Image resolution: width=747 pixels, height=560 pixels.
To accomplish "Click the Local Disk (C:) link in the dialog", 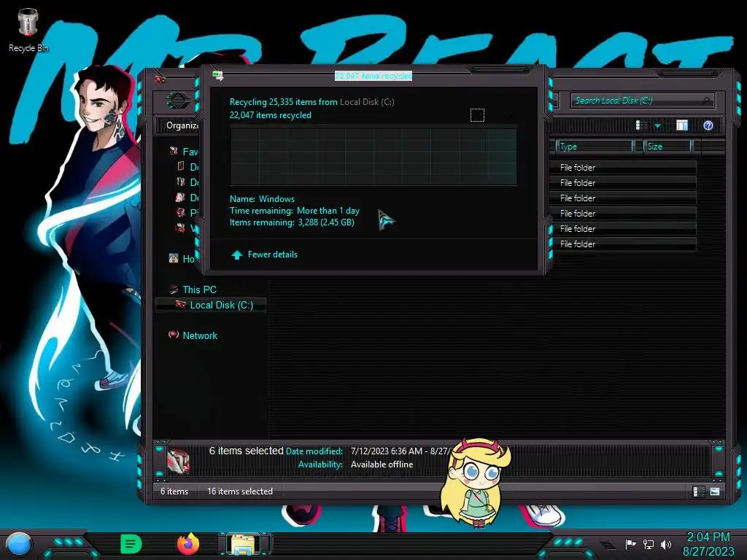I will [367, 102].
